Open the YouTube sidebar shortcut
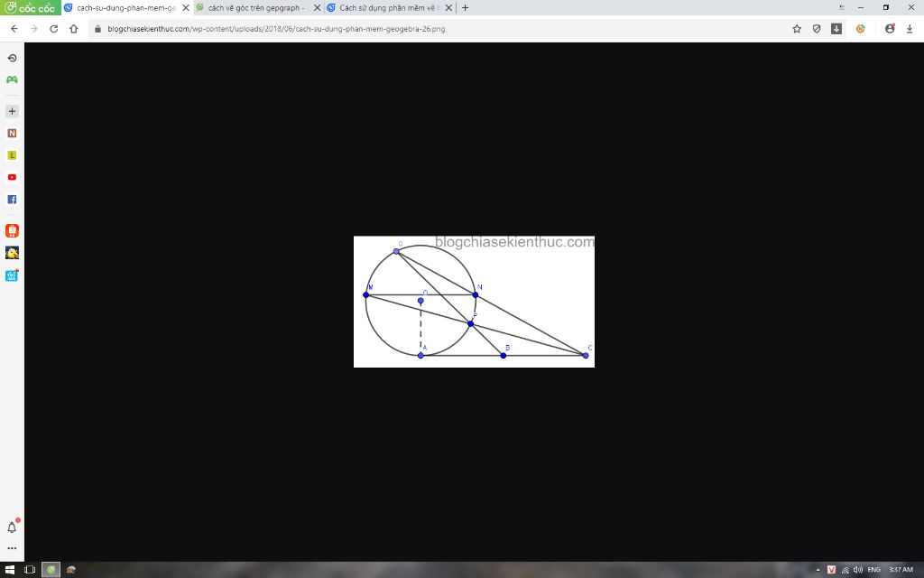 [x=12, y=177]
